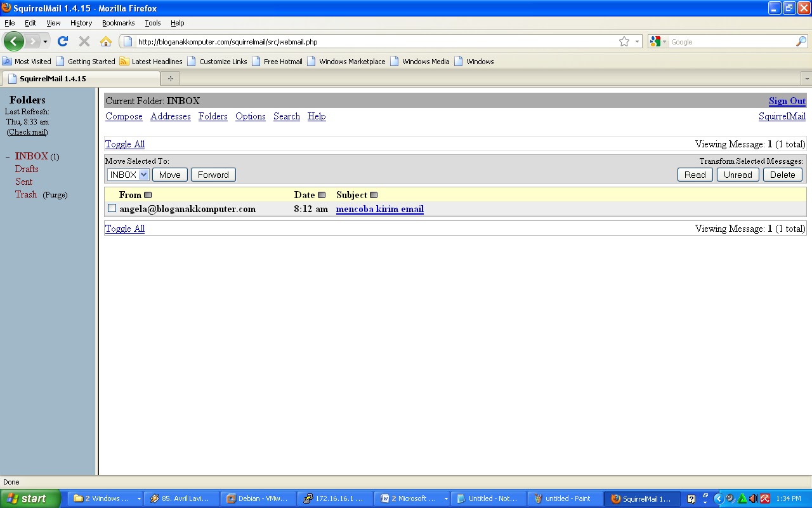Reload the page with the refresh icon
The height and width of the screenshot is (508, 812).
pyautogui.click(x=62, y=41)
